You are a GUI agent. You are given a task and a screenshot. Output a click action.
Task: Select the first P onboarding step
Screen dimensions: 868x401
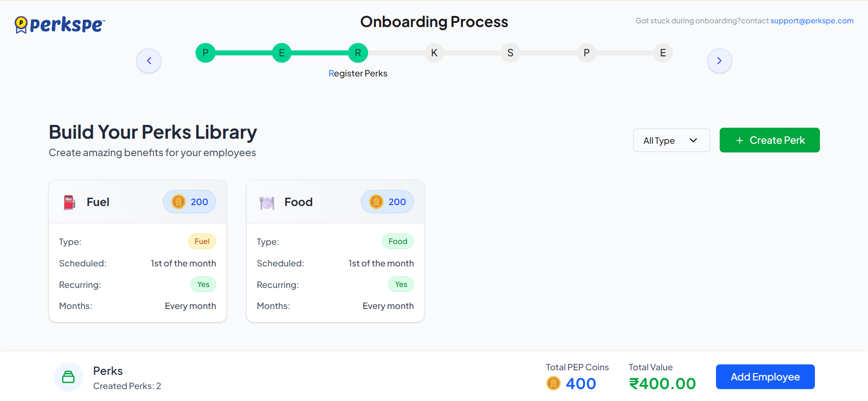tap(206, 53)
